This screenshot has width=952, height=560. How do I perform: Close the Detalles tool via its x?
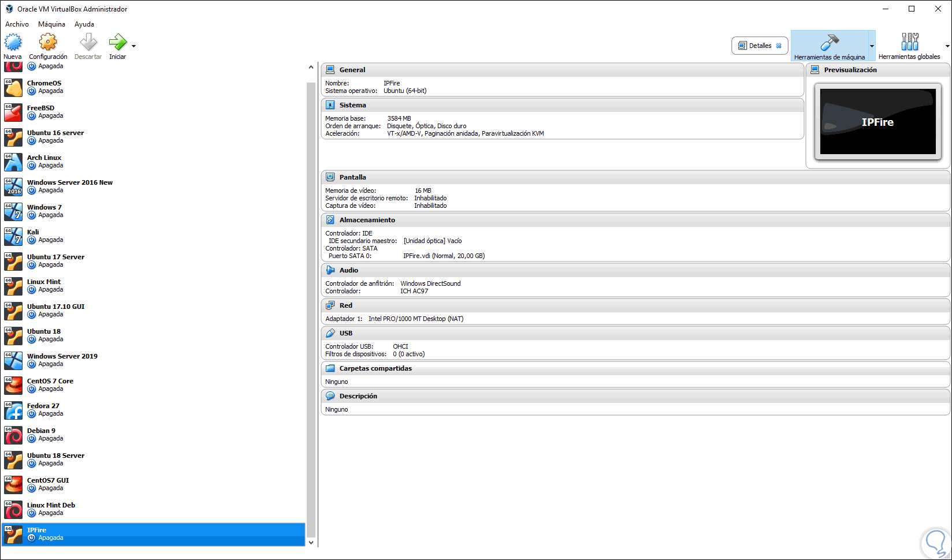[779, 46]
